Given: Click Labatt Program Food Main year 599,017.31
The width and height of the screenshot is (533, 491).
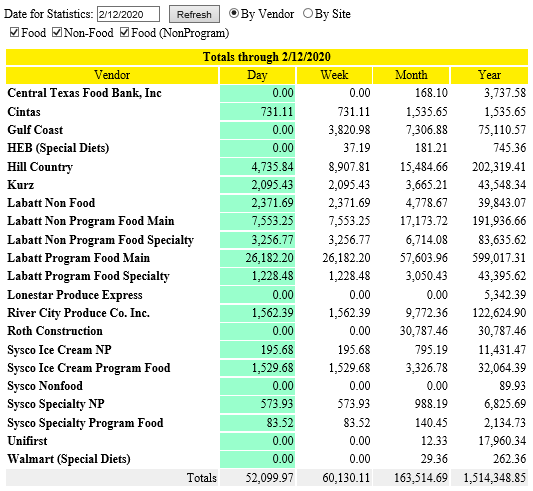Looking at the screenshot, I should click(x=499, y=258).
